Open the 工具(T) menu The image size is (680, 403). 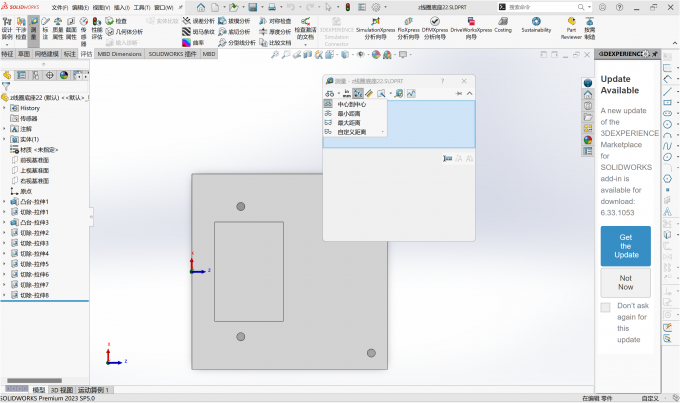pos(142,7)
